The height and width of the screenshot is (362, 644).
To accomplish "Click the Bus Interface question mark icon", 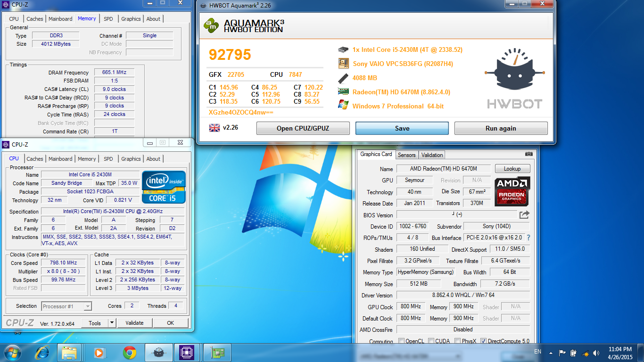I will [528, 238].
